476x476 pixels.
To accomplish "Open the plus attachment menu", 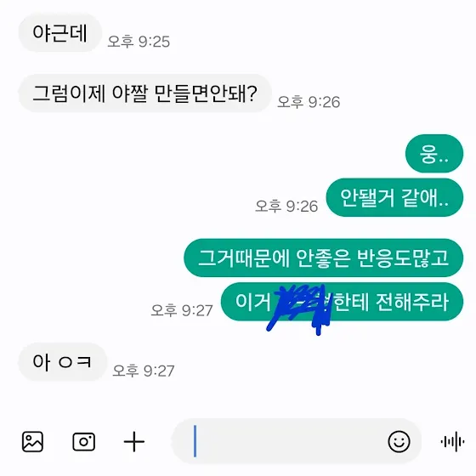I will coord(134,441).
